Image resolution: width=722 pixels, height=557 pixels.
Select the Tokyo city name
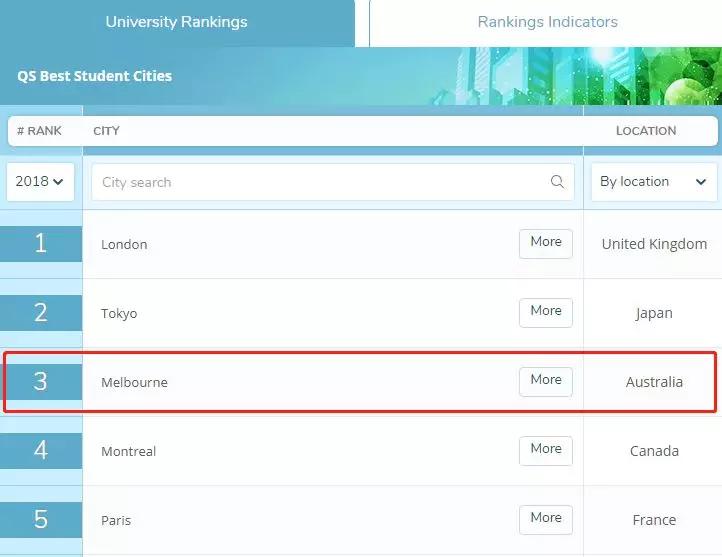119,313
